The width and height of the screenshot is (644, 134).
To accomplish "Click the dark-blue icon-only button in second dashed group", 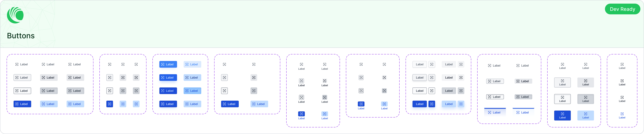I will pos(109,104).
